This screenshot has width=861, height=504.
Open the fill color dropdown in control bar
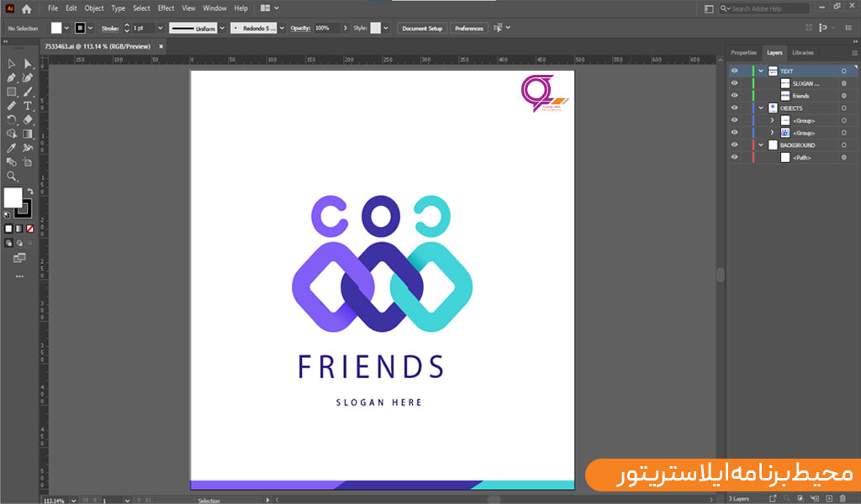tap(66, 28)
